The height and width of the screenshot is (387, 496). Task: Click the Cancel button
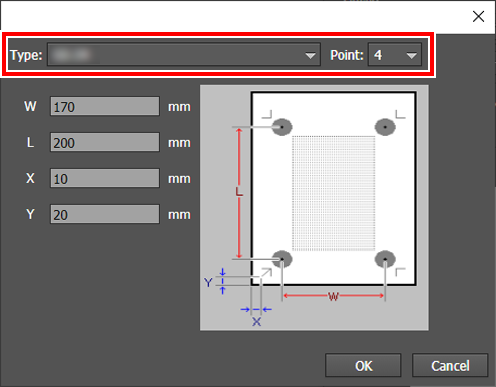click(x=450, y=366)
